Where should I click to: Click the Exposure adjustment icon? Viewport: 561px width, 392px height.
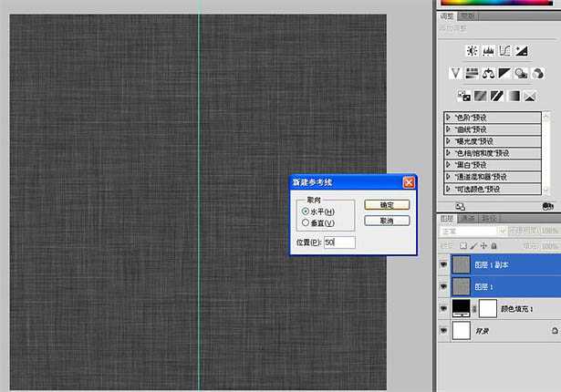click(x=520, y=51)
